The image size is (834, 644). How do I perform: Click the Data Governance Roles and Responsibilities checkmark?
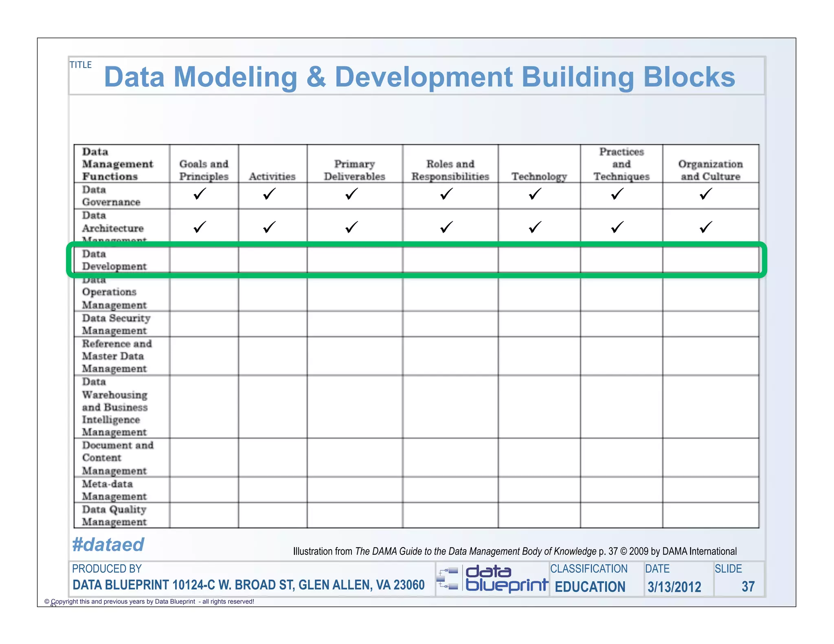point(447,194)
